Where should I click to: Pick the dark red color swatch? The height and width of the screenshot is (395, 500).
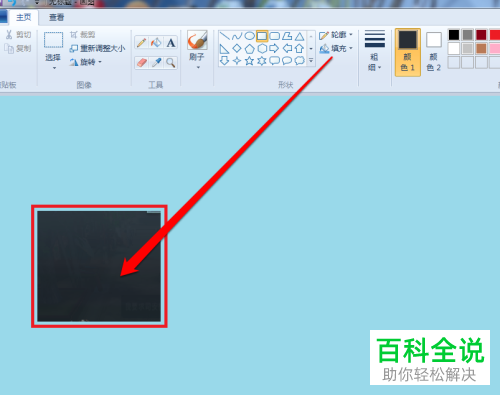(481, 35)
